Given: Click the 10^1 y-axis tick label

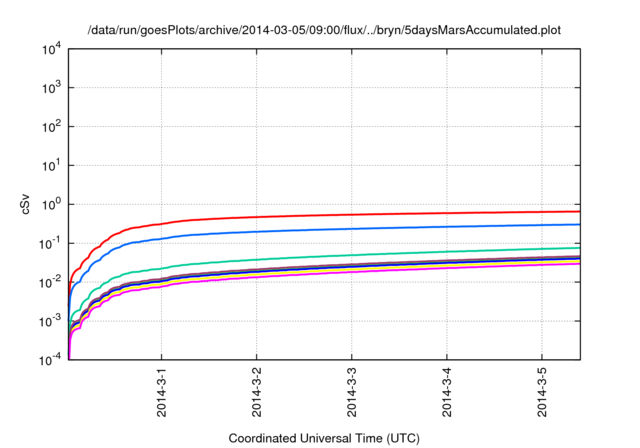Looking at the screenshot, I should click(x=51, y=166).
